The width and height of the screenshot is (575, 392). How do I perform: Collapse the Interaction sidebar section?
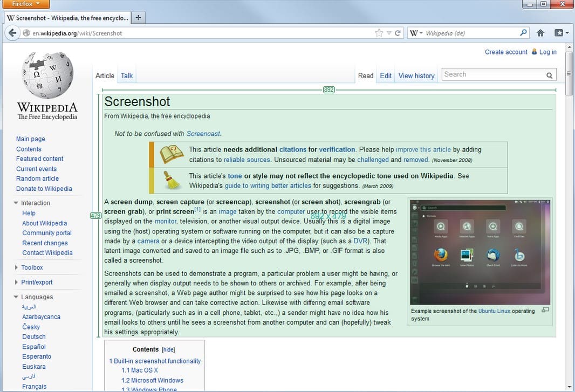coord(16,203)
